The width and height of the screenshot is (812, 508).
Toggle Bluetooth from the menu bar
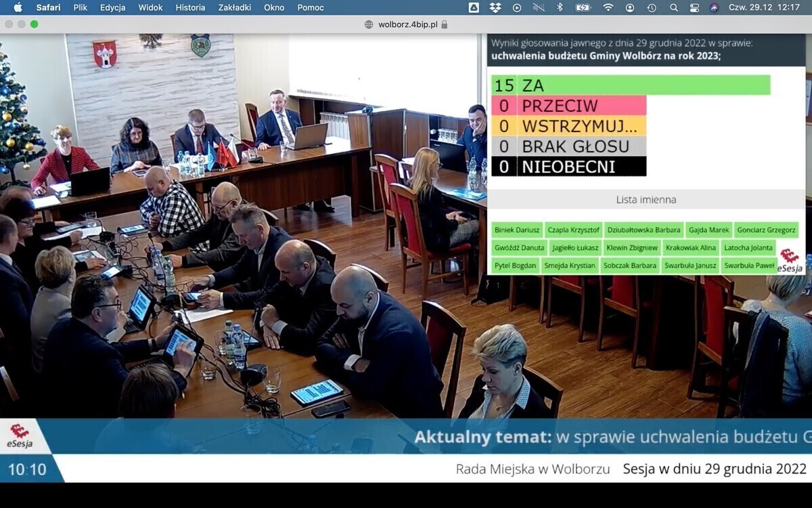pos(560,7)
